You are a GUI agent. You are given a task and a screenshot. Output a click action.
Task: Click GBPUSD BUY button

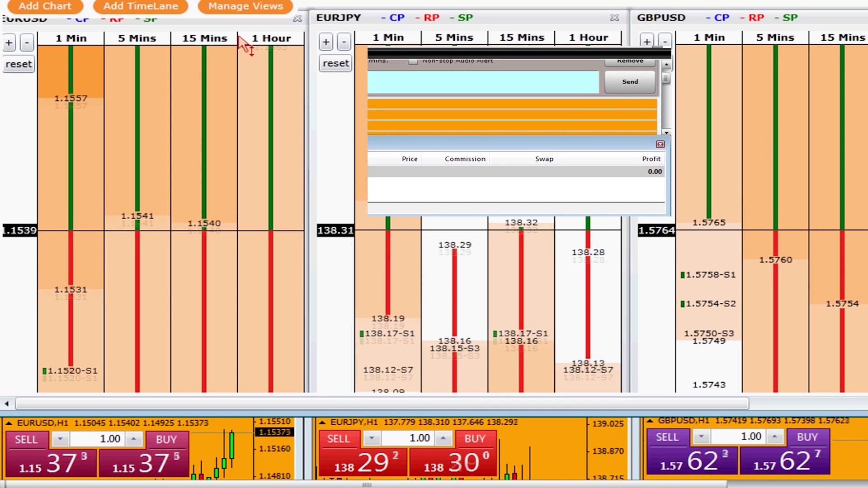[807, 437]
